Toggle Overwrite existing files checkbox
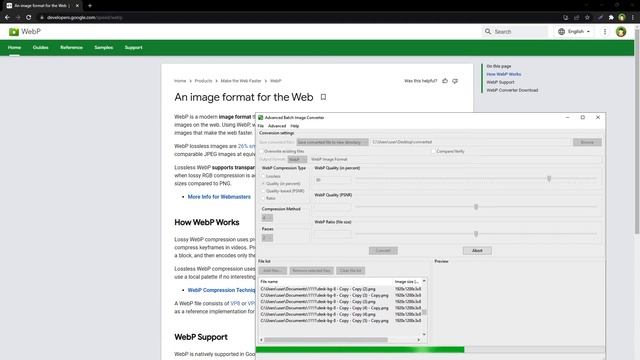Image resolution: width=640 pixels, height=360 pixels. [x=262, y=151]
